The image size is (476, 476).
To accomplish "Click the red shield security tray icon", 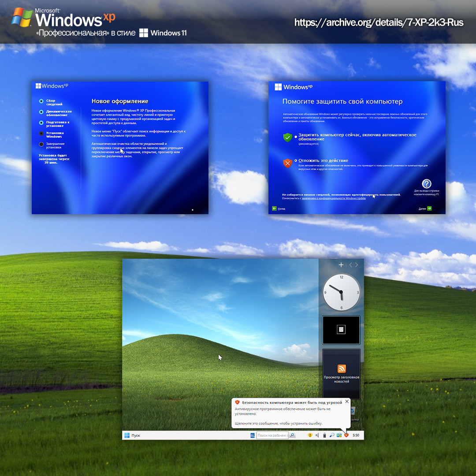I will pos(346,435).
